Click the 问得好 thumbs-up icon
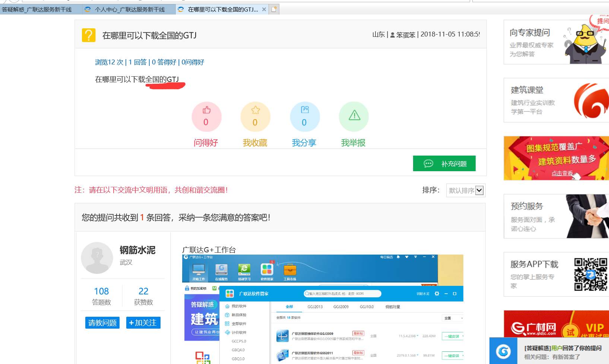This screenshot has width=609, height=364. point(206,110)
